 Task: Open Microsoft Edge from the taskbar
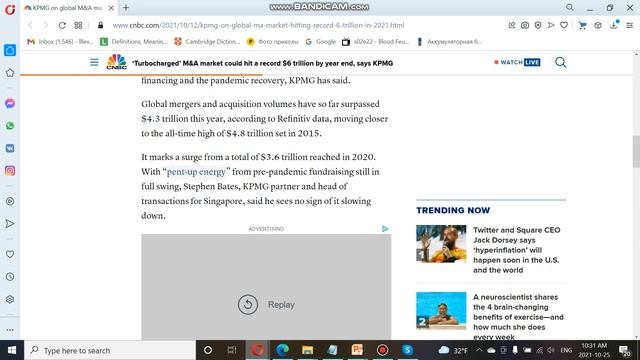coord(282,350)
